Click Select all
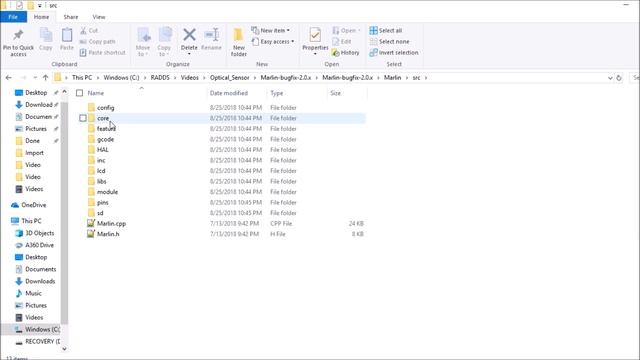640x360 pixels. (386, 31)
